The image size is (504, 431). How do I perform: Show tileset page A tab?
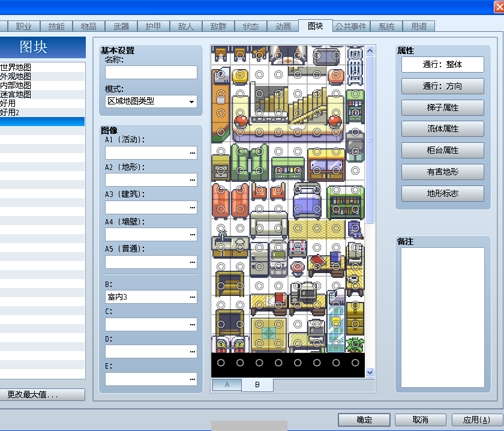[x=227, y=385]
